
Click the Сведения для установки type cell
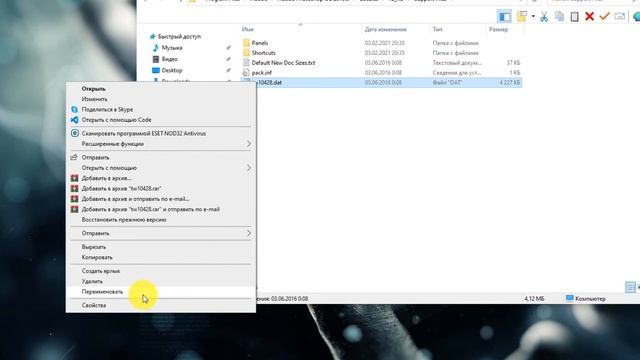(457, 72)
